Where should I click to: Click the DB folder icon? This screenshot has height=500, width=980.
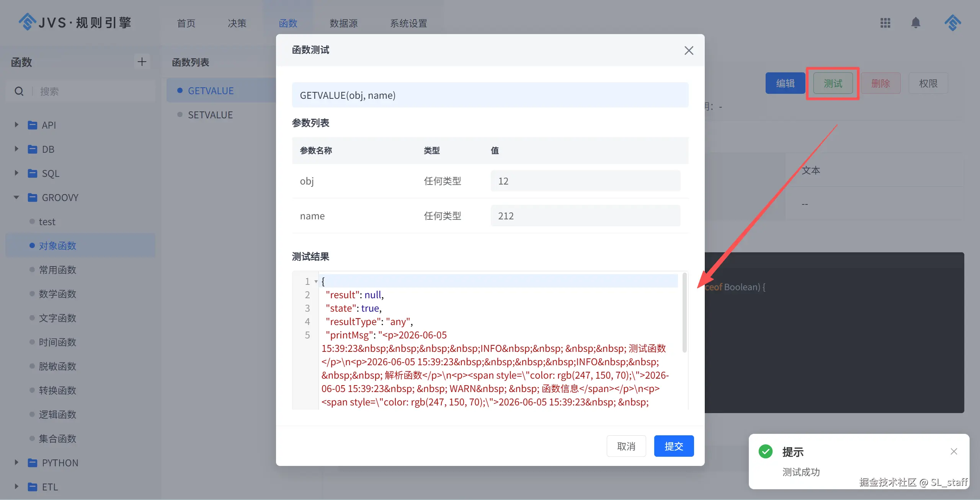pyautogui.click(x=33, y=149)
